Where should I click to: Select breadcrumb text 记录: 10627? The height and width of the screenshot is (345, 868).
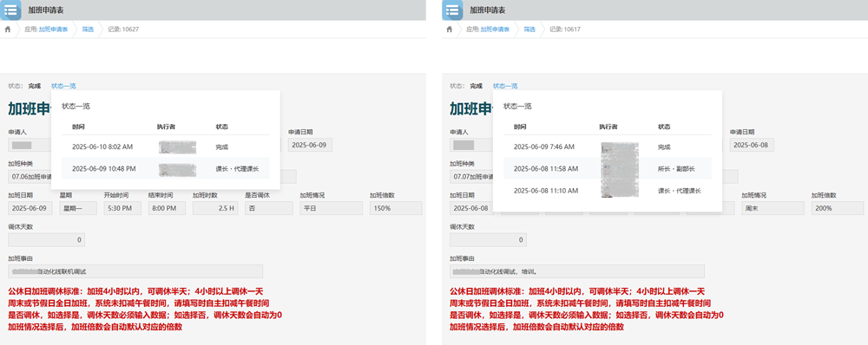click(123, 29)
